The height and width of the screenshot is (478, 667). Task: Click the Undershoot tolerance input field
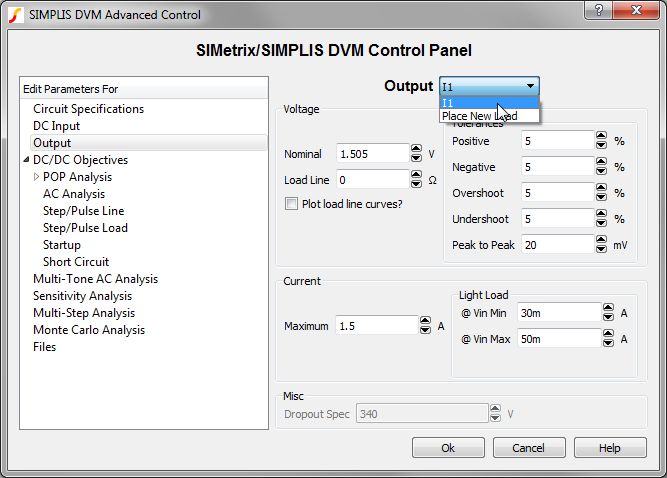556,218
